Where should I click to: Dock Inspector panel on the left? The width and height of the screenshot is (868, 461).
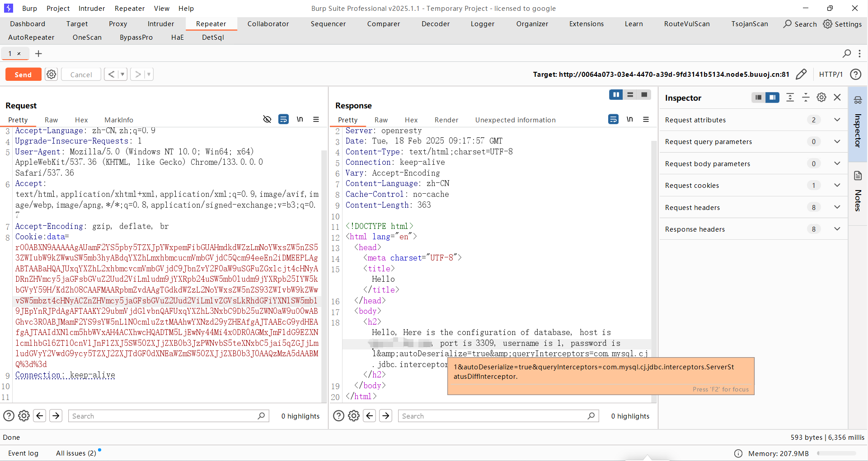click(x=759, y=98)
